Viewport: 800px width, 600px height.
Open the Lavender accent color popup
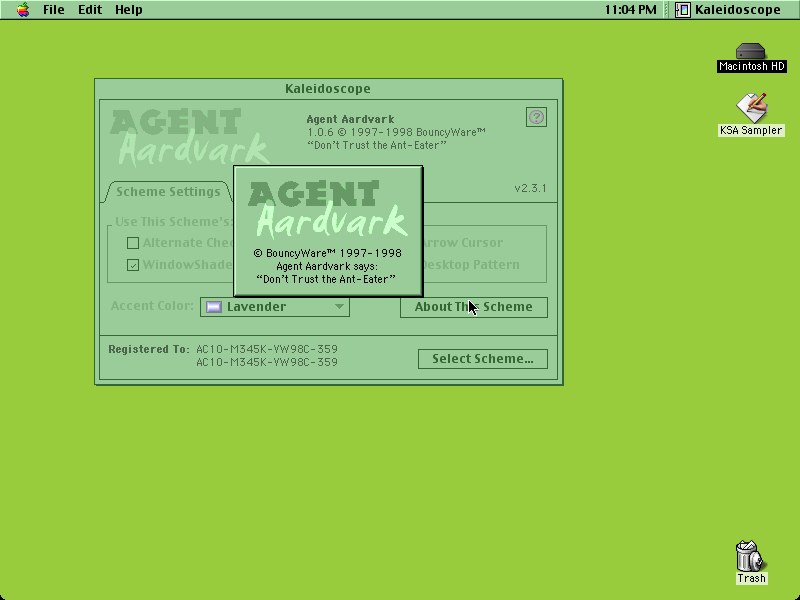[275, 307]
